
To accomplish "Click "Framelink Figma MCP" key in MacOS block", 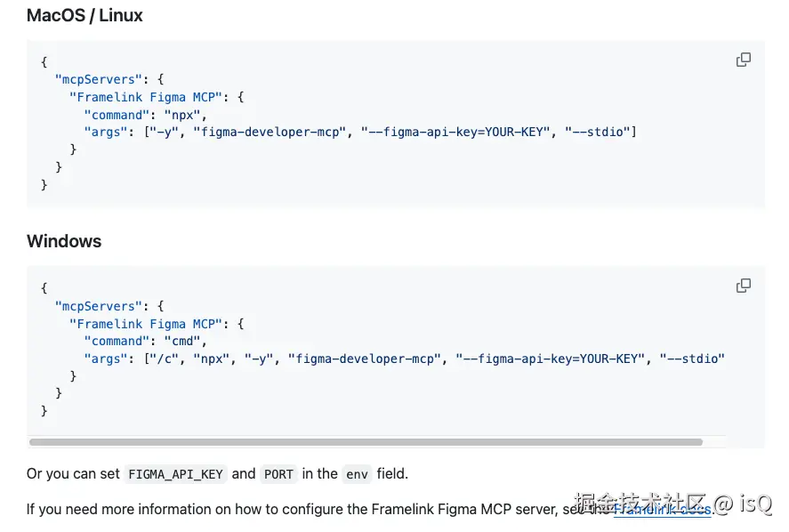I will [x=146, y=97].
